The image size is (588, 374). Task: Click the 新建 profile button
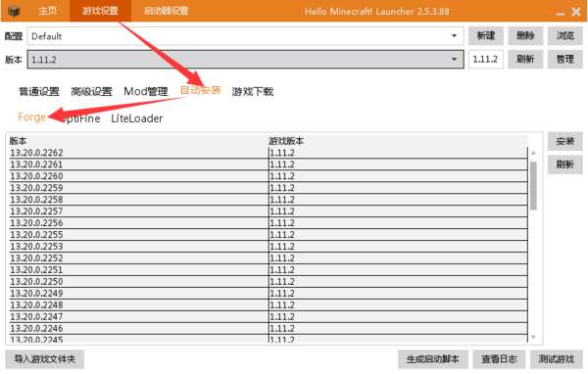pyautogui.click(x=486, y=36)
